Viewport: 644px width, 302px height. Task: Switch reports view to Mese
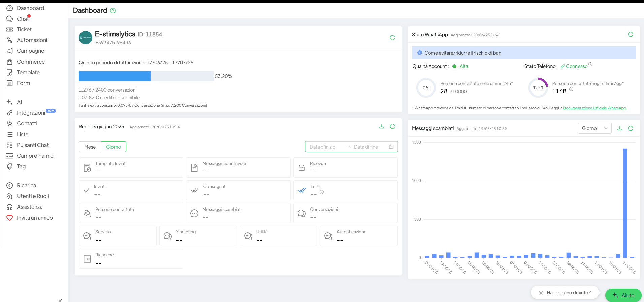pos(90,147)
